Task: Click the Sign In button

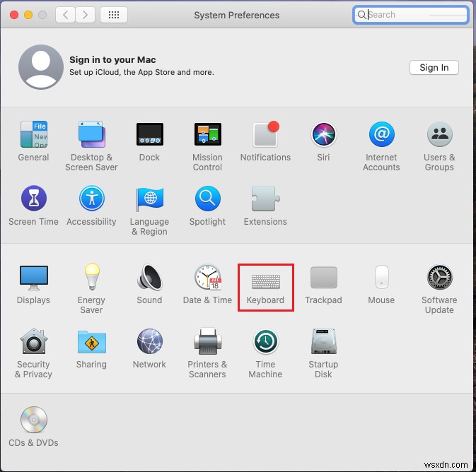Action: click(x=434, y=67)
